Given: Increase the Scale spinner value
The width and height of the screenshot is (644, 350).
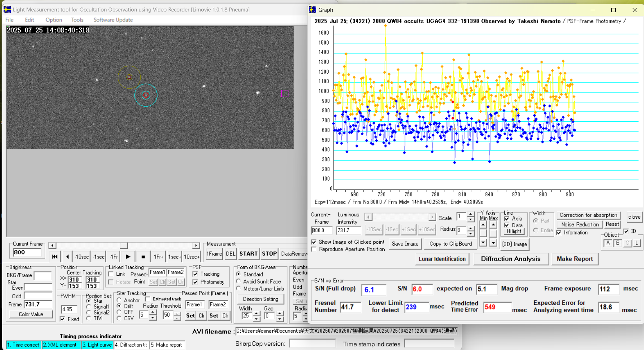Looking at the screenshot, I should [x=470, y=215].
